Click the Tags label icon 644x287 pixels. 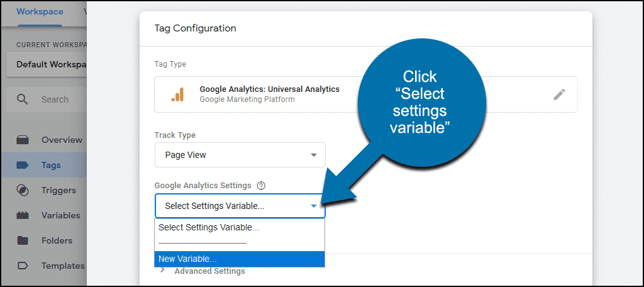coord(22,166)
